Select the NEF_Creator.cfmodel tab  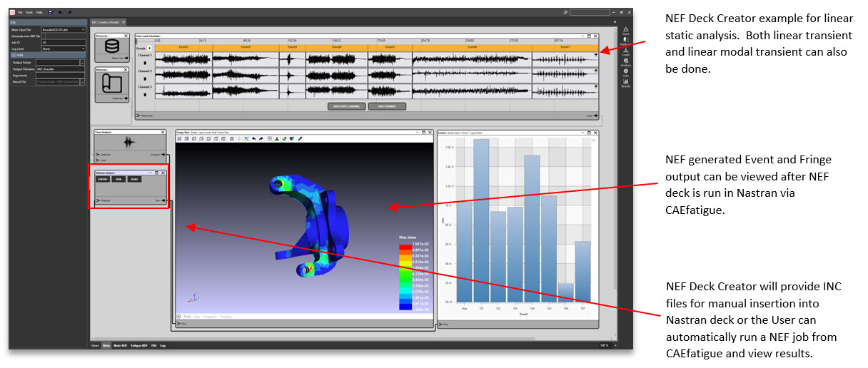pos(107,23)
